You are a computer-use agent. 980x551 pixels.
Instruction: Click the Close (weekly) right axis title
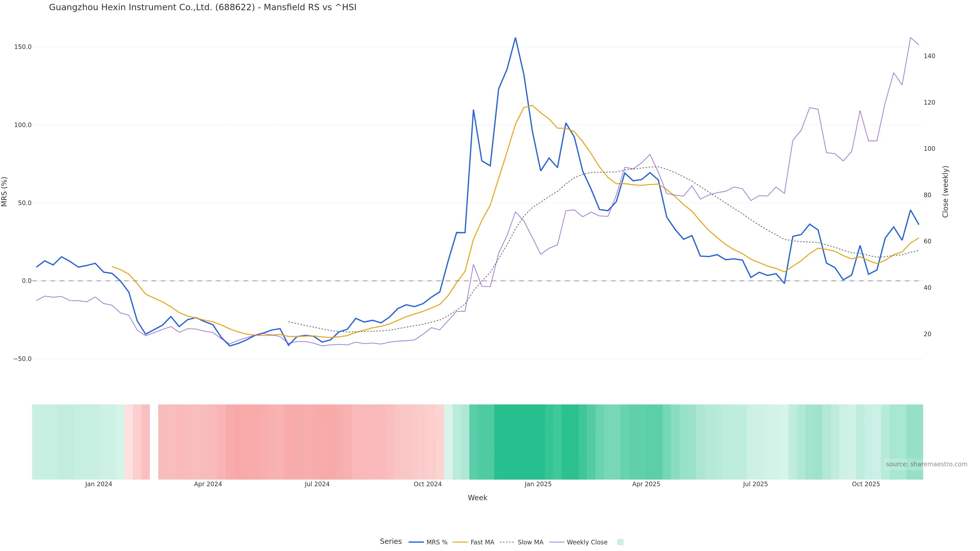[945, 191]
